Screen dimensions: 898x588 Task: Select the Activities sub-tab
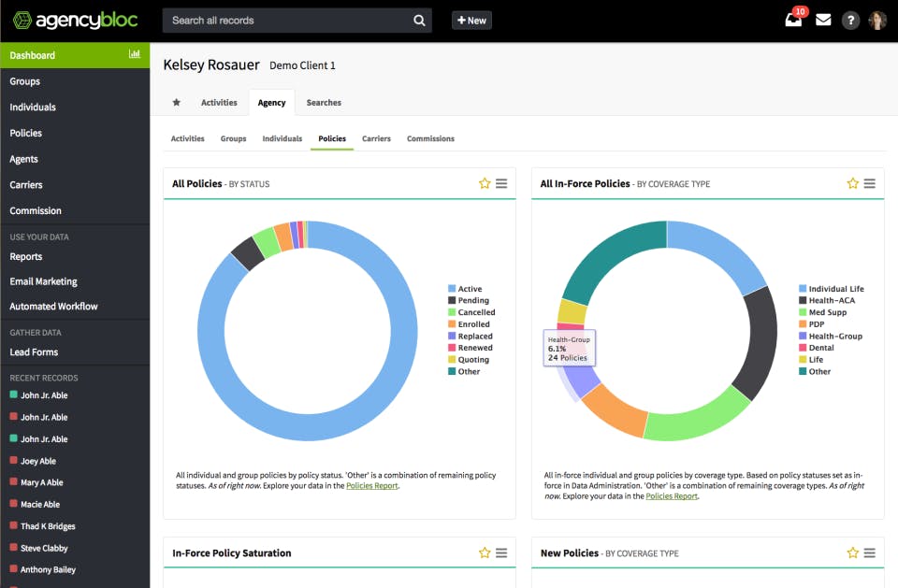pos(187,138)
